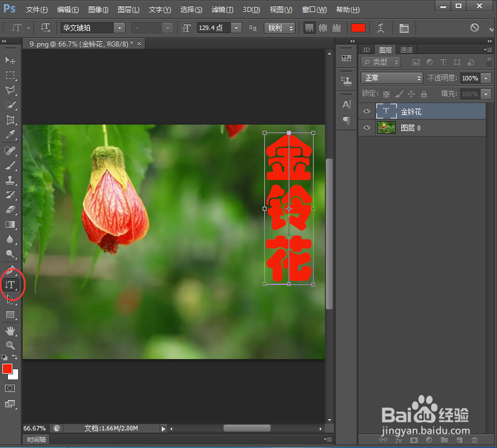The image size is (497, 448).
Task: Change the screen mode
Action: (10, 404)
